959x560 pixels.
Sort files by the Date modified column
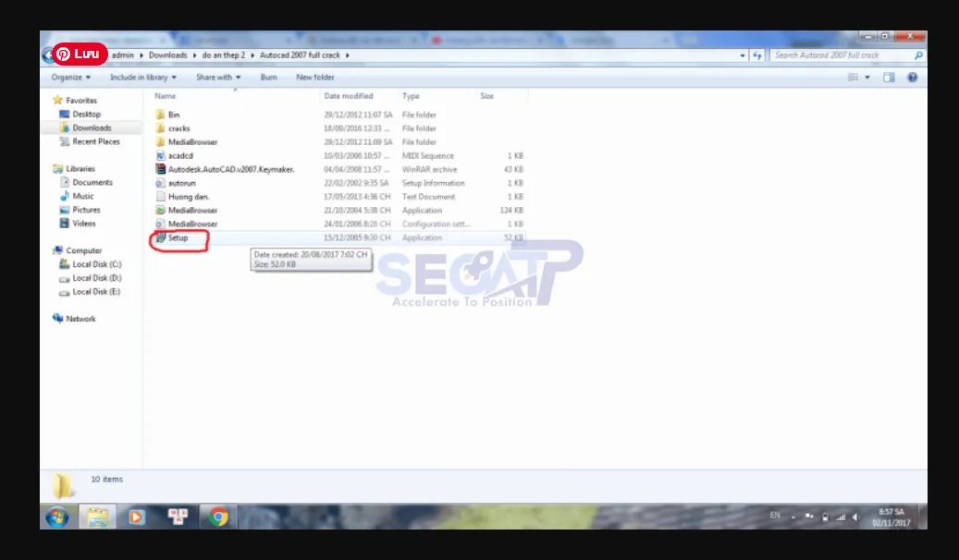[348, 95]
